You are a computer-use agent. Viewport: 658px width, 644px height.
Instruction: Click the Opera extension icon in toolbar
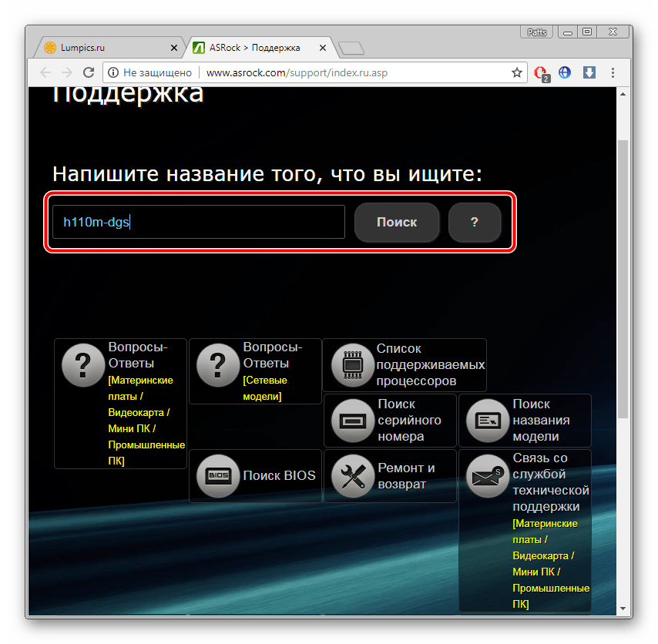coord(541,72)
